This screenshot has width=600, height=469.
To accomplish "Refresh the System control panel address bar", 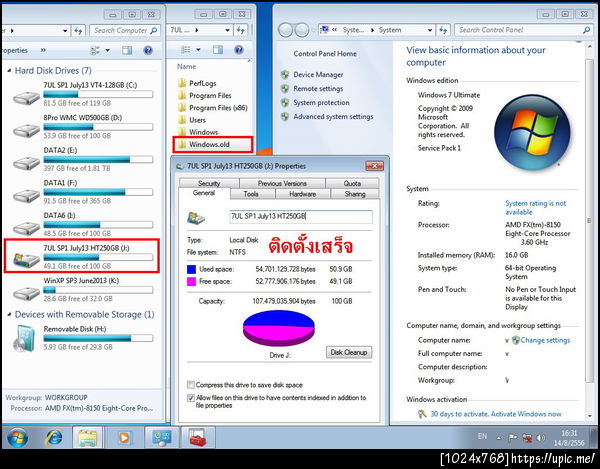I will pos(443,30).
